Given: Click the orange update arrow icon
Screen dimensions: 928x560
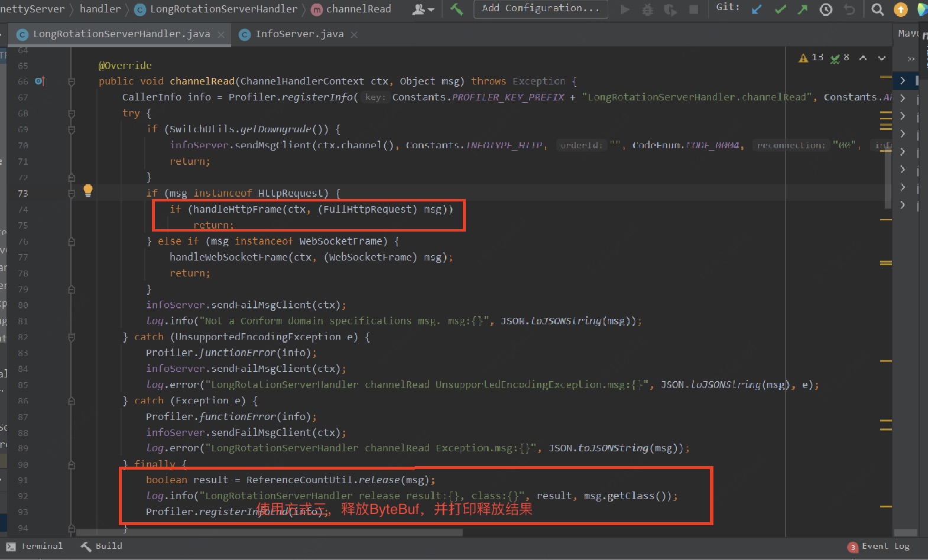Looking at the screenshot, I should tap(900, 9).
